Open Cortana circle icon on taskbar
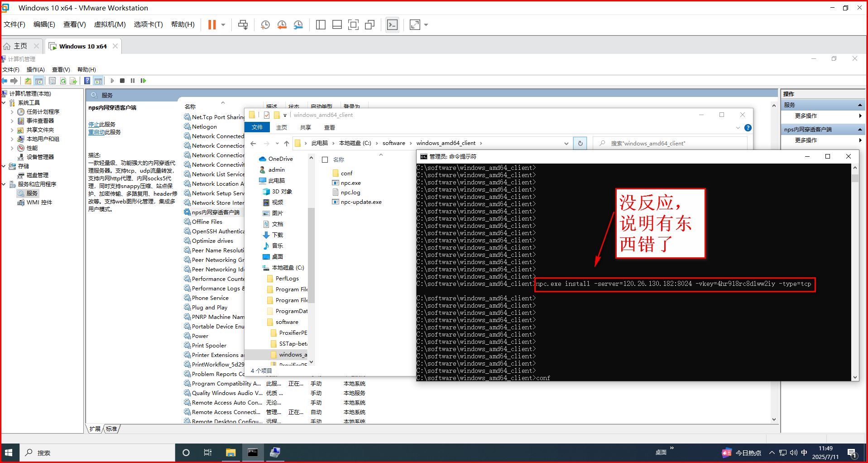This screenshot has width=868, height=463. coord(186,453)
